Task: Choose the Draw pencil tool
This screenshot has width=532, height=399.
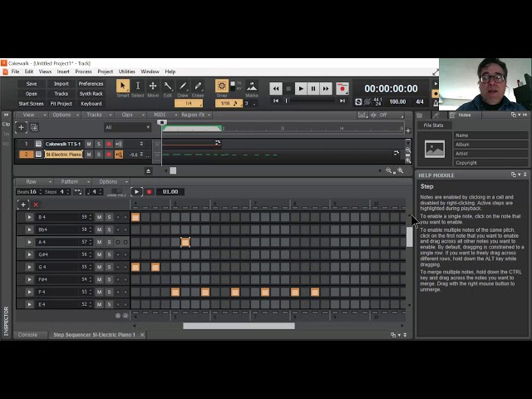Action: point(183,86)
